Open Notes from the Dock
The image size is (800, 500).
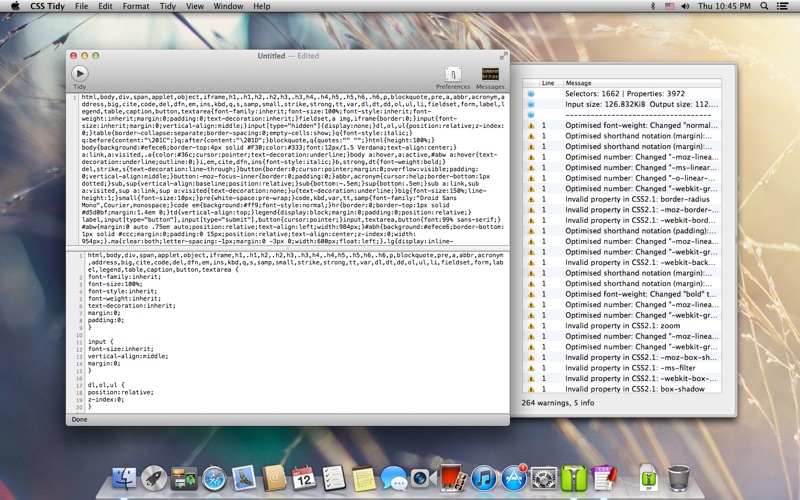[x=364, y=479]
